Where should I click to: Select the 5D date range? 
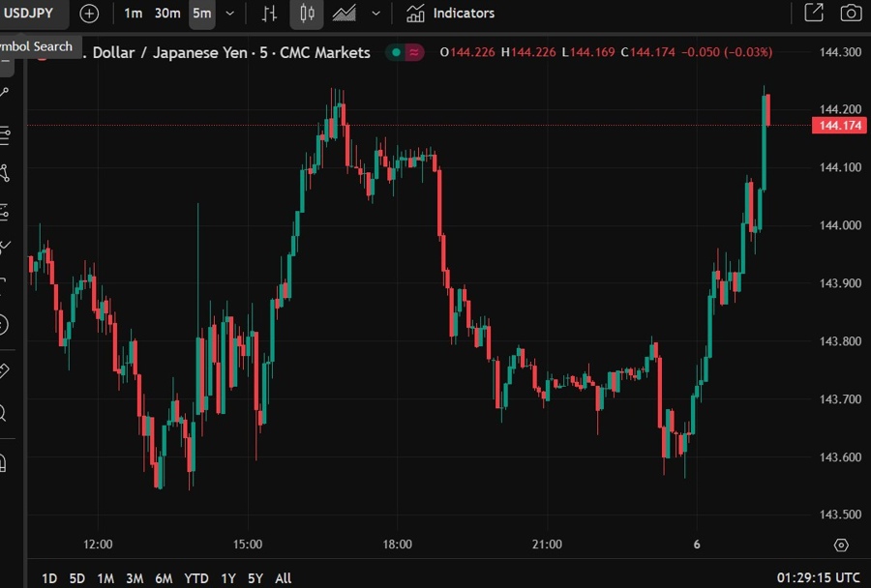76,578
